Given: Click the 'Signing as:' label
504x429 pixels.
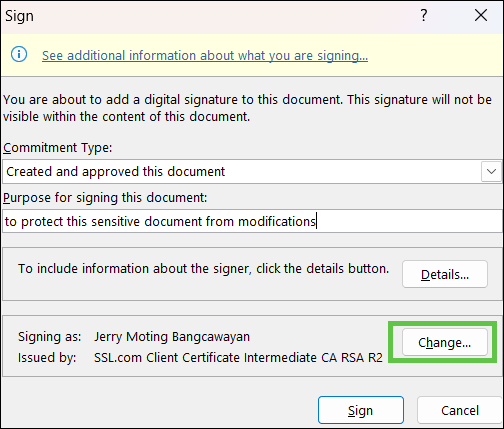Looking at the screenshot, I should [49, 336].
